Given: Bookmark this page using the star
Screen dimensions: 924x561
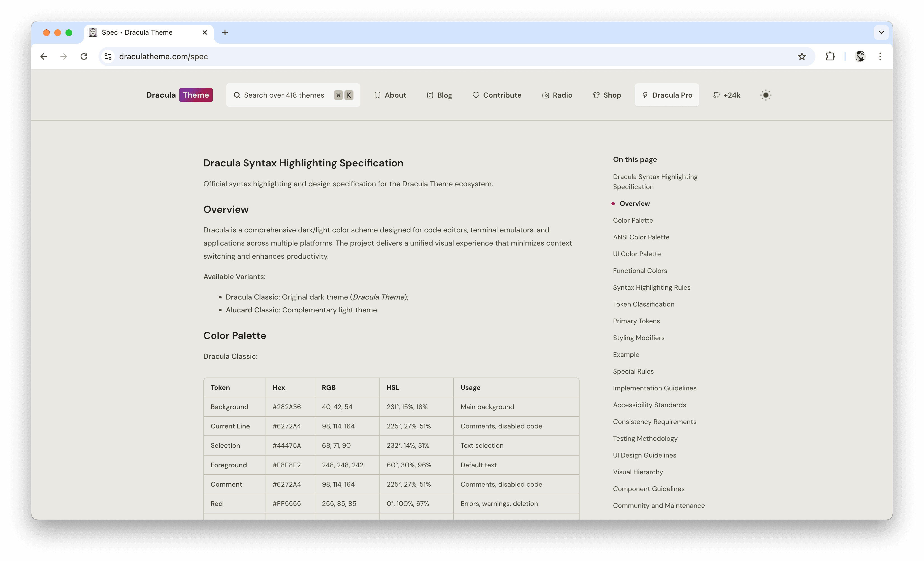Looking at the screenshot, I should [x=802, y=56].
